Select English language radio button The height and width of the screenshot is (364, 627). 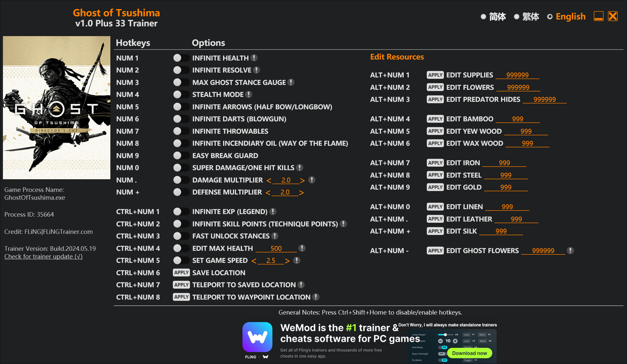[551, 17]
